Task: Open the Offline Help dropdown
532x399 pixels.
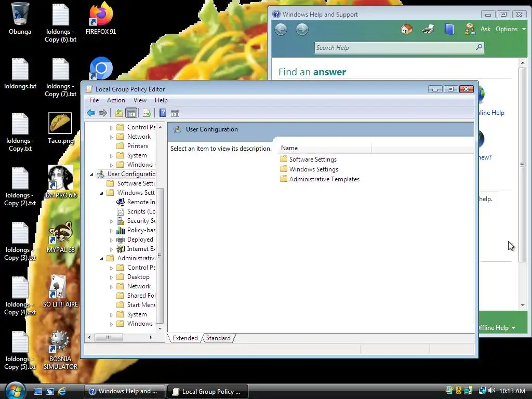Action: tap(497, 328)
